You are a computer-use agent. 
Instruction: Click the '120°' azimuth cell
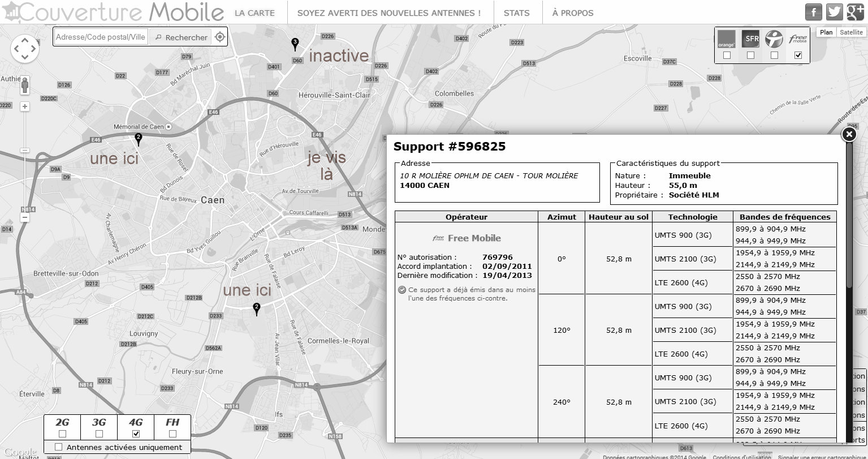pos(562,330)
